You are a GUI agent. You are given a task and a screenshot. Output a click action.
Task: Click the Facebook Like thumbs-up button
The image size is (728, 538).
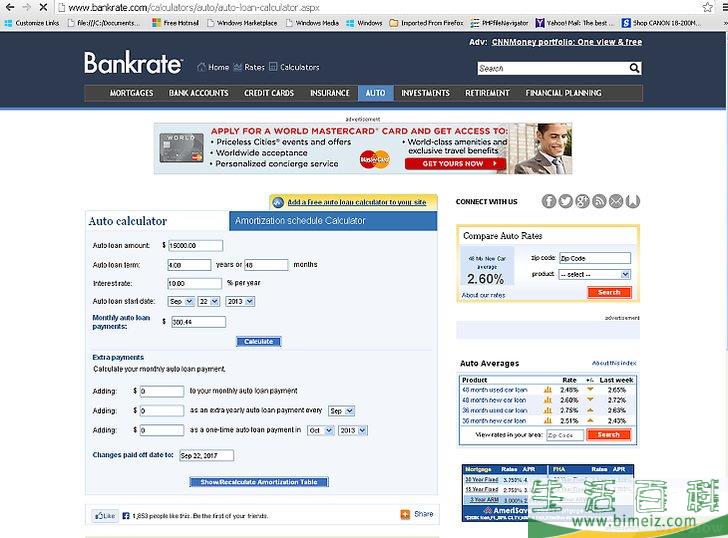point(105,516)
